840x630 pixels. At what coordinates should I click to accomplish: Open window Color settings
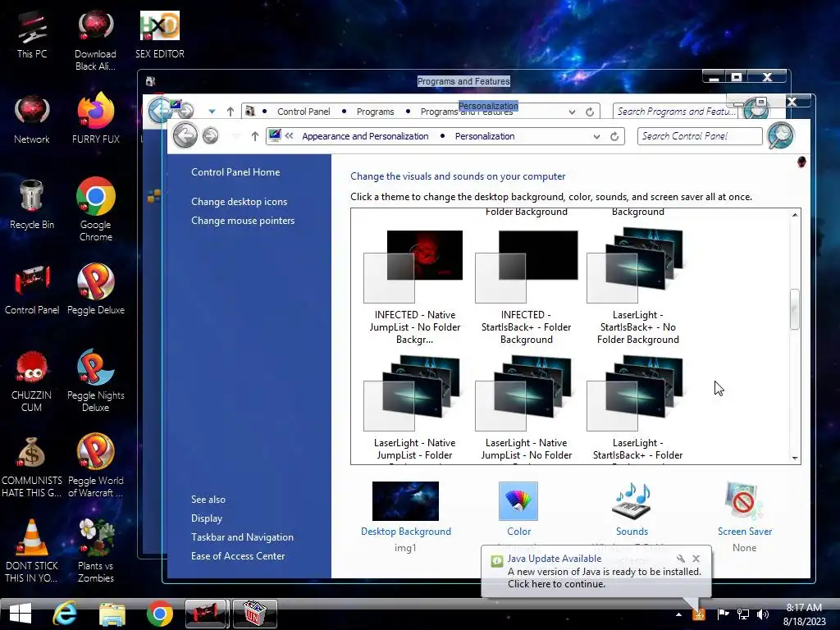518,509
